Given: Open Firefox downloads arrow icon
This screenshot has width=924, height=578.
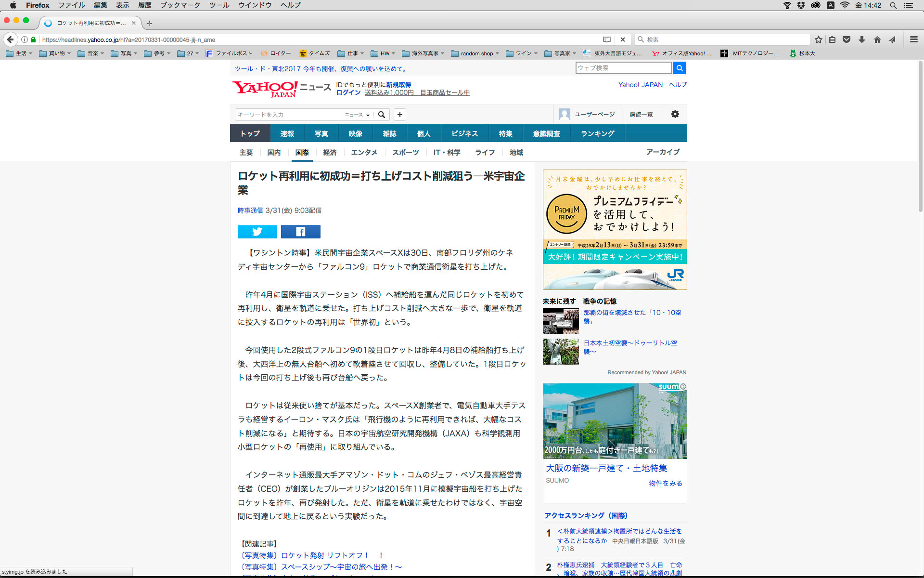Looking at the screenshot, I should tap(862, 39).
